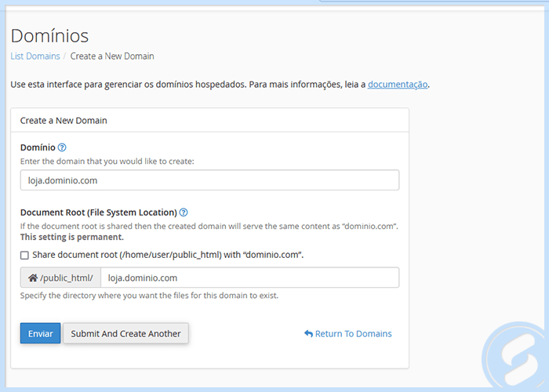Click the Return To Domains arrow icon
Image resolution: width=549 pixels, height=392 pixels.
[308, 333]
